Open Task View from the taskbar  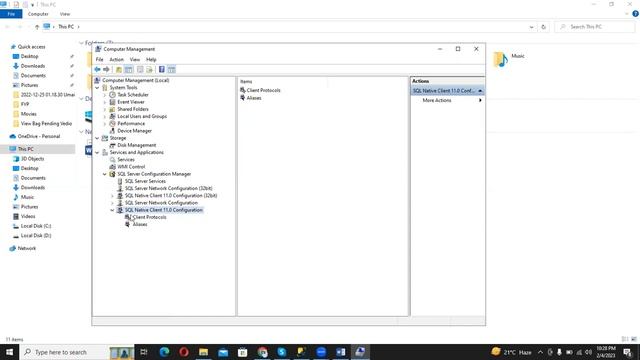tap(144, 352)
